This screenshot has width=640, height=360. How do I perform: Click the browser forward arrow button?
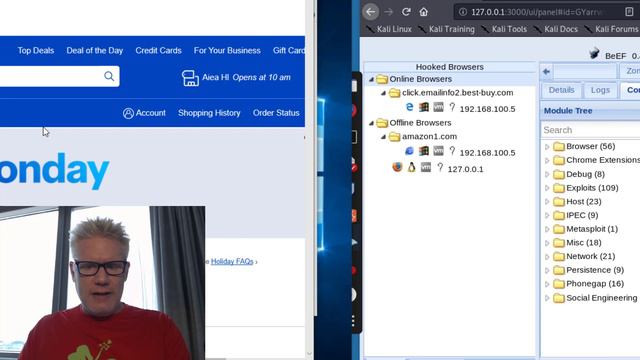[389, 12]
